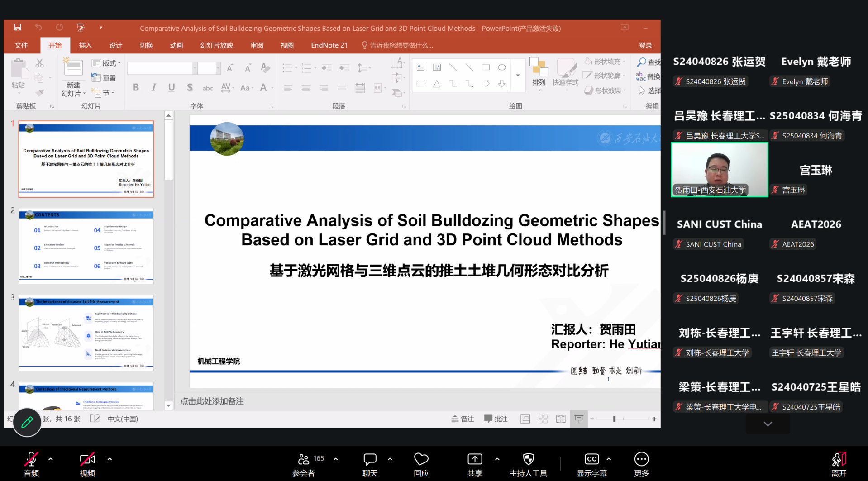Open the reactions heart icon
Image resolution: width=868 pixels, height=481 pixels.
pos(421,464)
